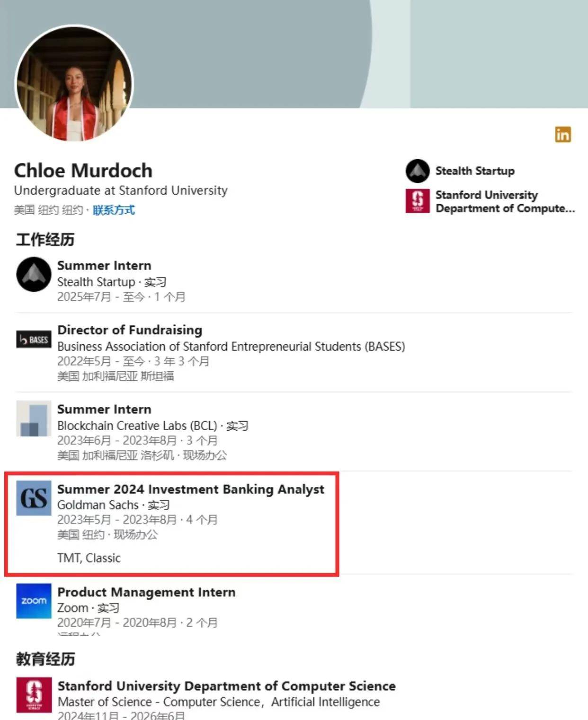The width and height of the screenshot is (588, 720).
Task: Open the Summer Intern Stealth Startup entry title
Action: tap(104, 265)
